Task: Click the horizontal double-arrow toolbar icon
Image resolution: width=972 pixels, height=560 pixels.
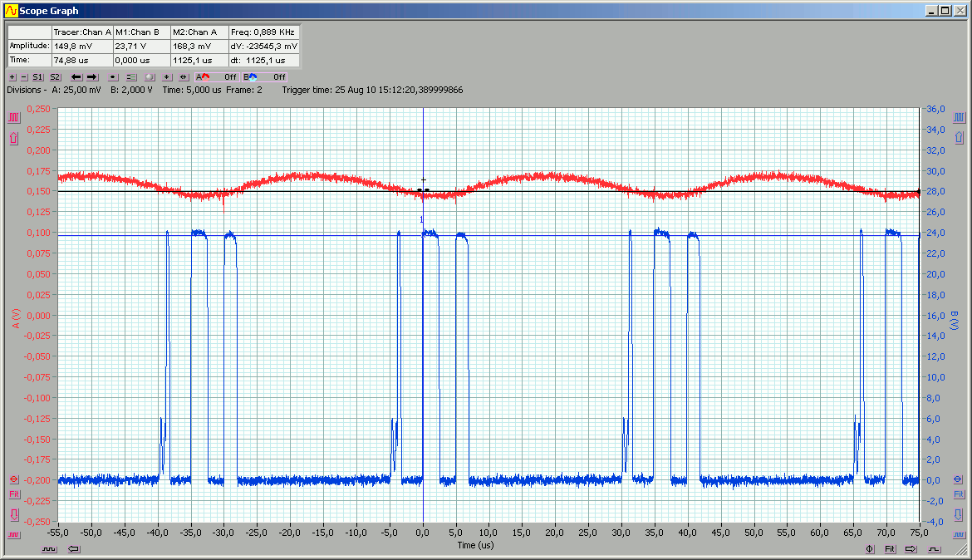Action: pos(184,77)
